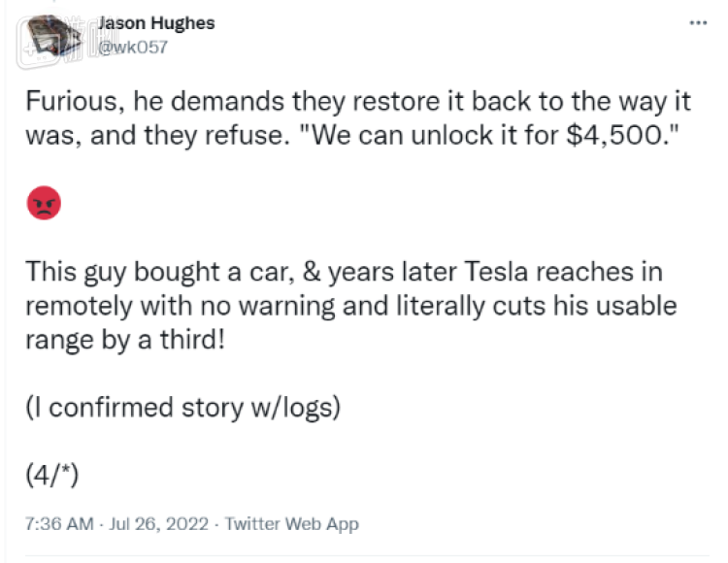Viewport: 728px width, 563px height.
Task: Click the "(I confirmed story w/logs)" line
Action: click(182, 407)
